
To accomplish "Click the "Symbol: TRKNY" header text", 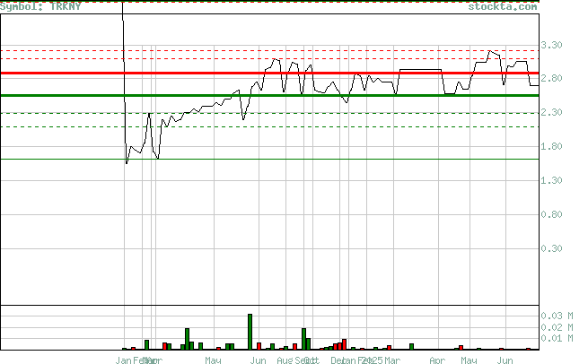I will pos(40,6).
